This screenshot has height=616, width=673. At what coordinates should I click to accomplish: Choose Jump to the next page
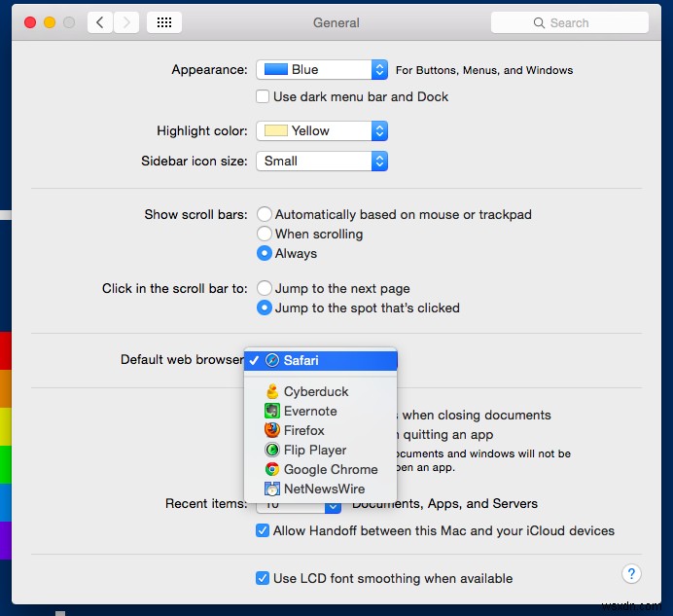pos(264,288)
